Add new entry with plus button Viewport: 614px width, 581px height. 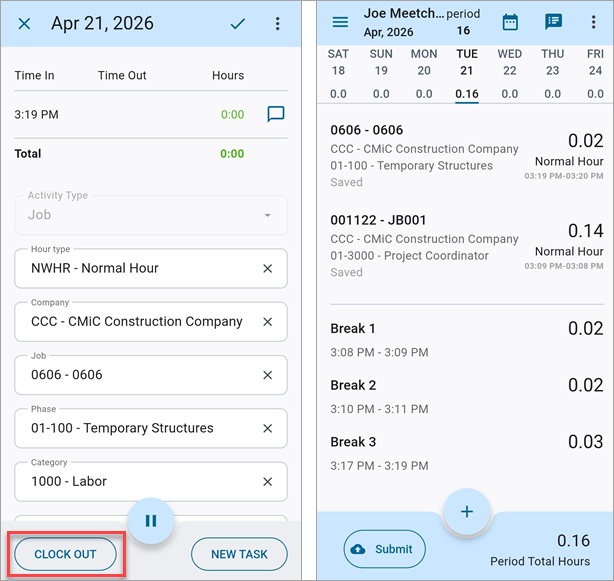click(x=467, y=512)
